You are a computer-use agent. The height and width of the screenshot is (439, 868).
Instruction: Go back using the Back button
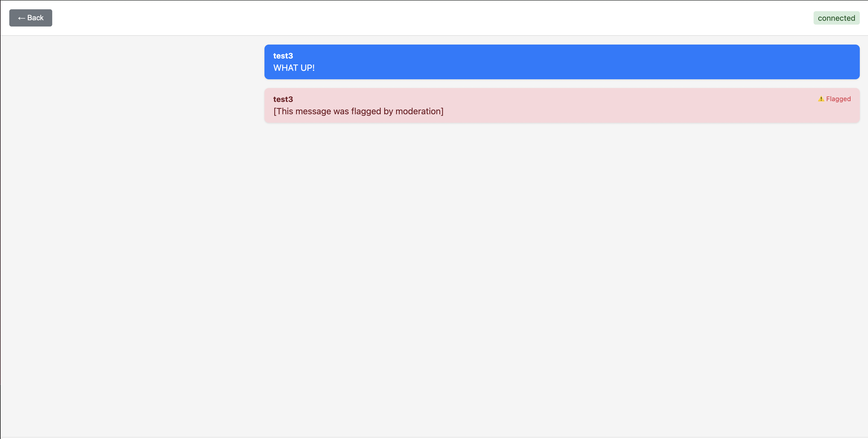pos(31,18)
